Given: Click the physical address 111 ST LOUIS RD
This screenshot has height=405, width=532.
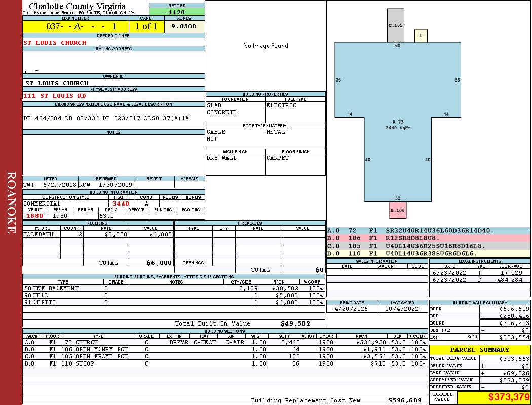Looking at the screenshot, I should (55, 96).
